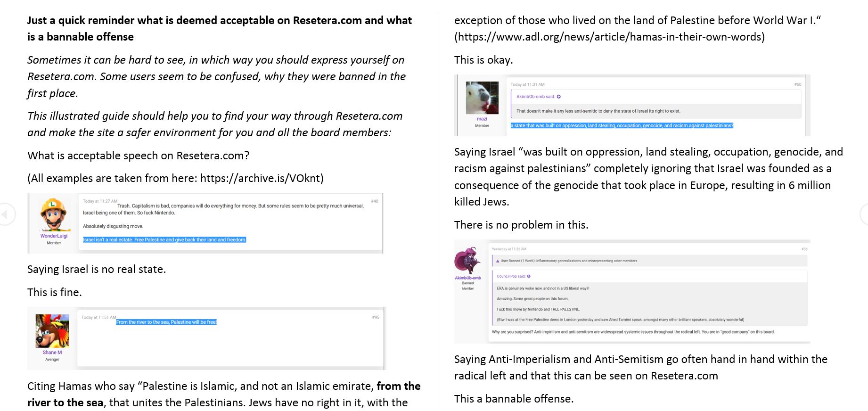Click 'Saying Israel is no real state.' line
Screen dimensions: 868x411
[x=97, y=269]
